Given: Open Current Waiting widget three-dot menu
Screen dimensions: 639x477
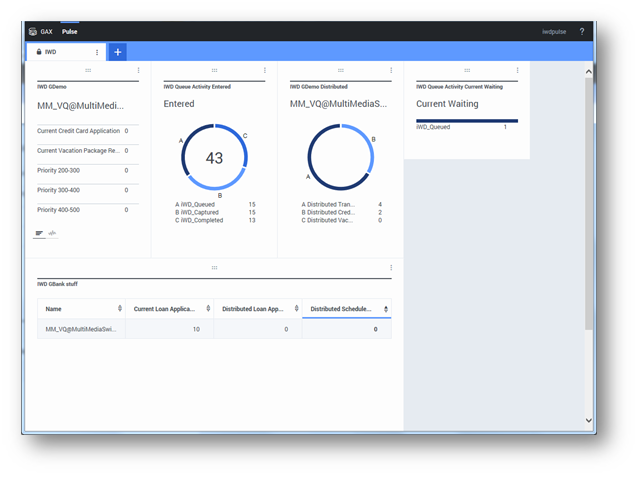Looking at the screenshot, I should coord(517,71).
